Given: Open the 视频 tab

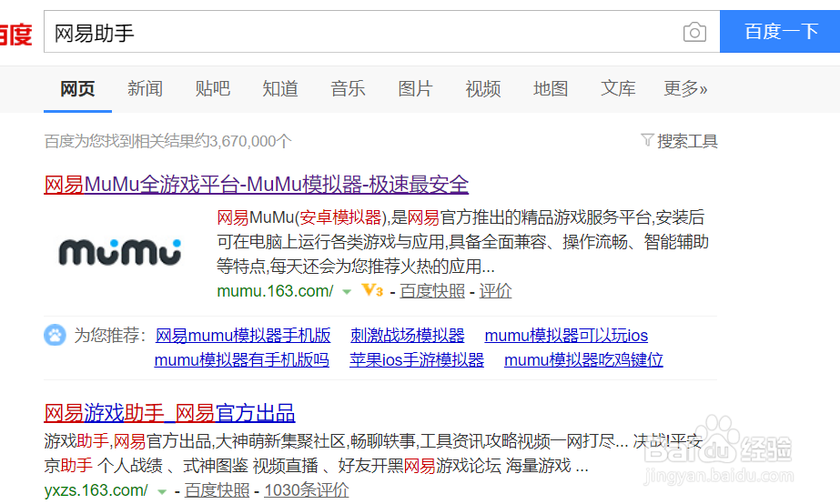Looking at the screenshot, I should [482, 89].
